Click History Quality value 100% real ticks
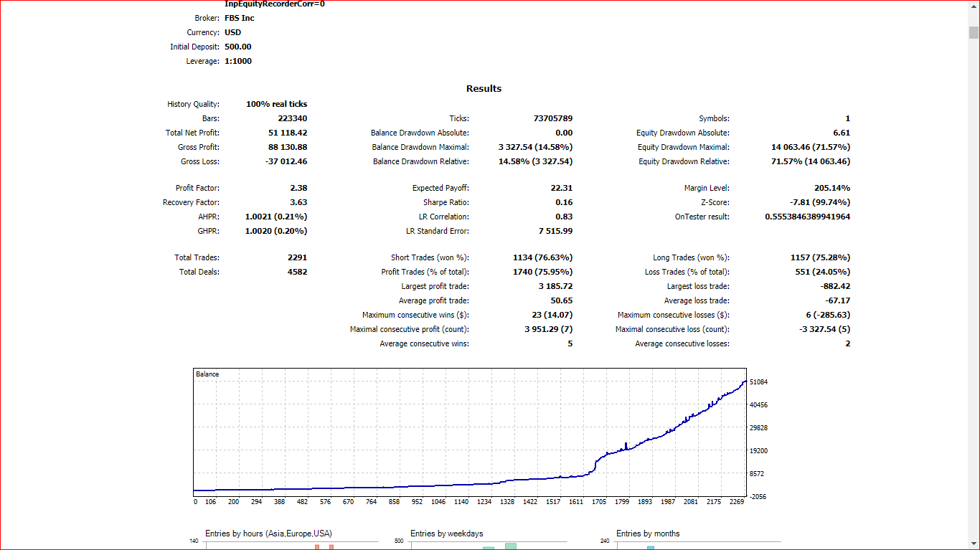 coord(276,104)
